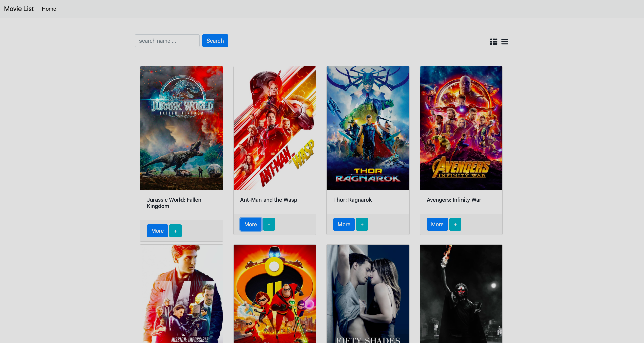Switch to grid view icon
This screenshot has width=644, height=343.
tap(494, 42)
